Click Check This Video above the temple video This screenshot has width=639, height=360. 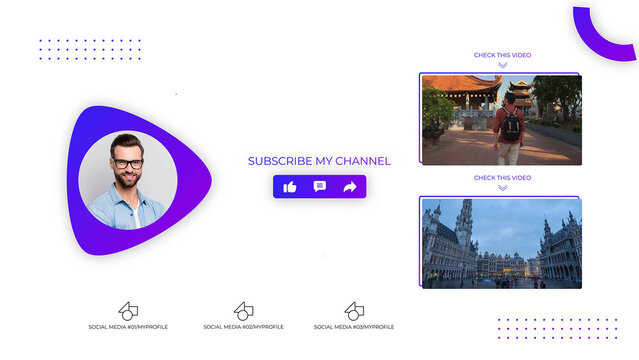click(502, 55)
